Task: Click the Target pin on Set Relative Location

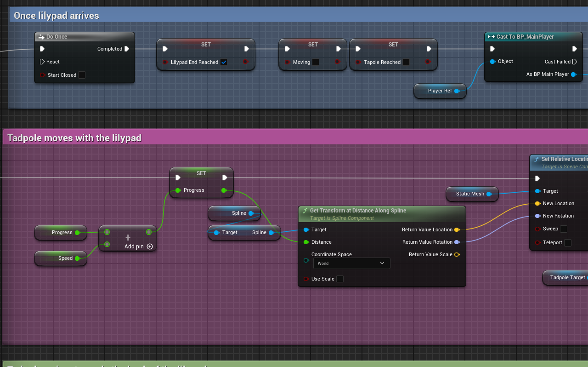Action: point(537,191)
